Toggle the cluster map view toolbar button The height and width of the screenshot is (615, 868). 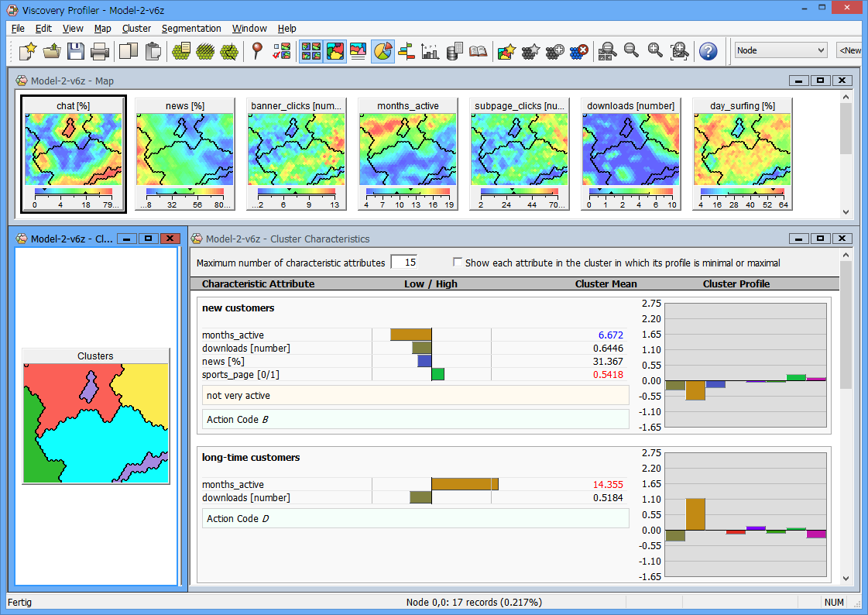335,51
